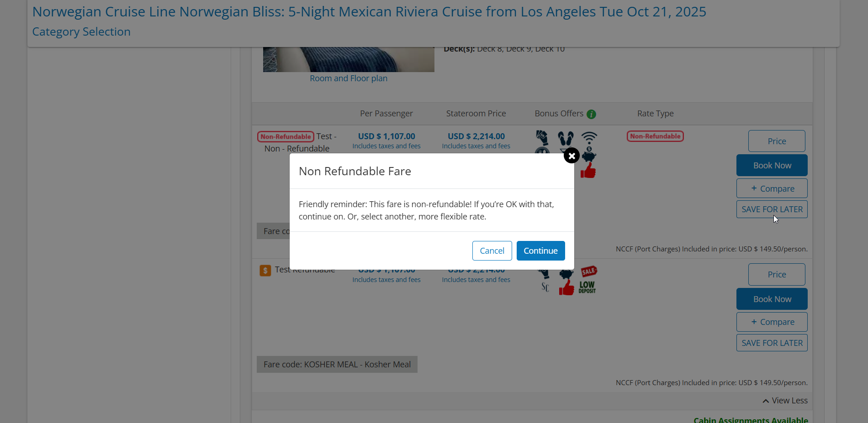Click the Bonus Offers info icon
Viewport: 868px width, 423px height.
[591, 114]
